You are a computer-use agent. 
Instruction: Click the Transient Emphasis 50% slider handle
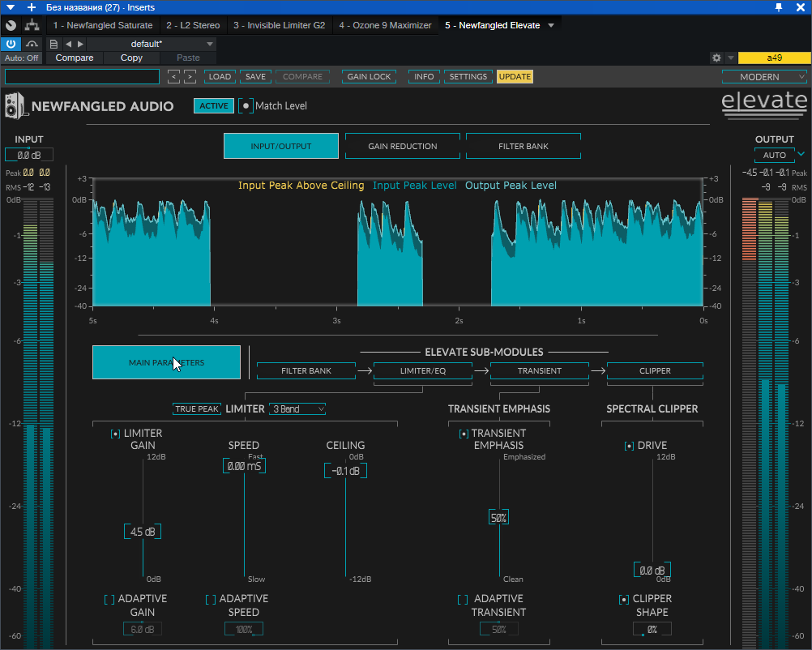[x=498, y=517]
